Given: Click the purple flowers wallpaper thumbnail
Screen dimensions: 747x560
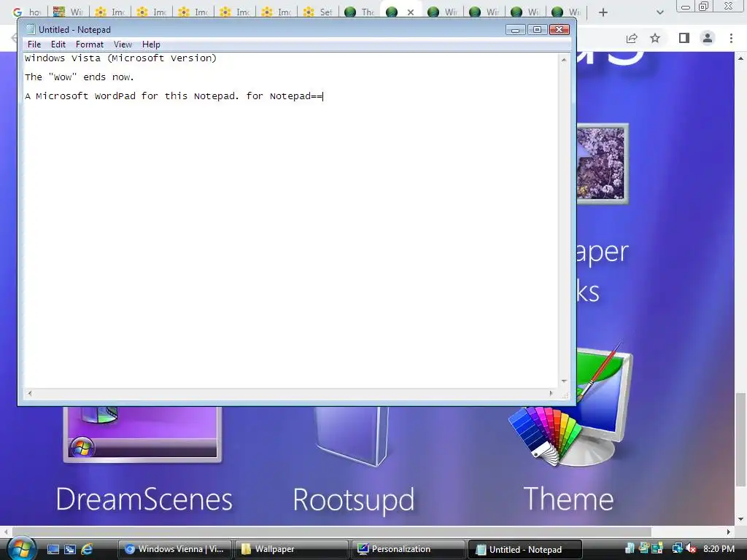Looking at the screenshot, I should [603, 164].
